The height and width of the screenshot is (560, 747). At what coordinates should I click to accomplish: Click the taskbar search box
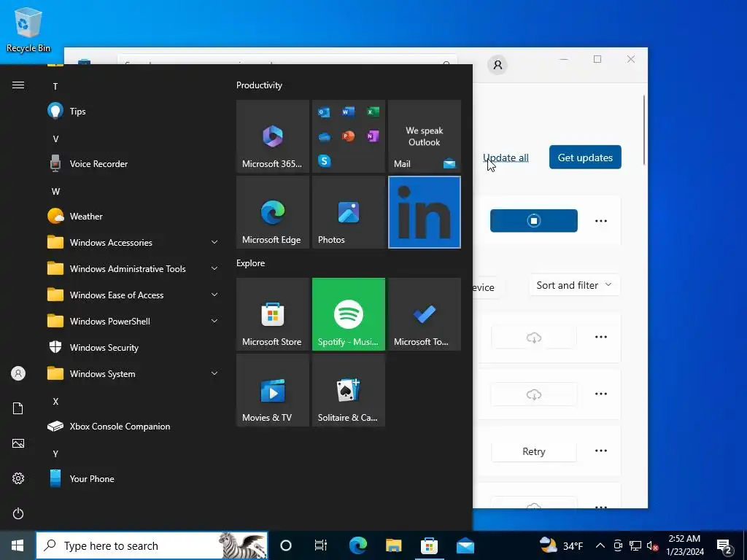point(152,545)
